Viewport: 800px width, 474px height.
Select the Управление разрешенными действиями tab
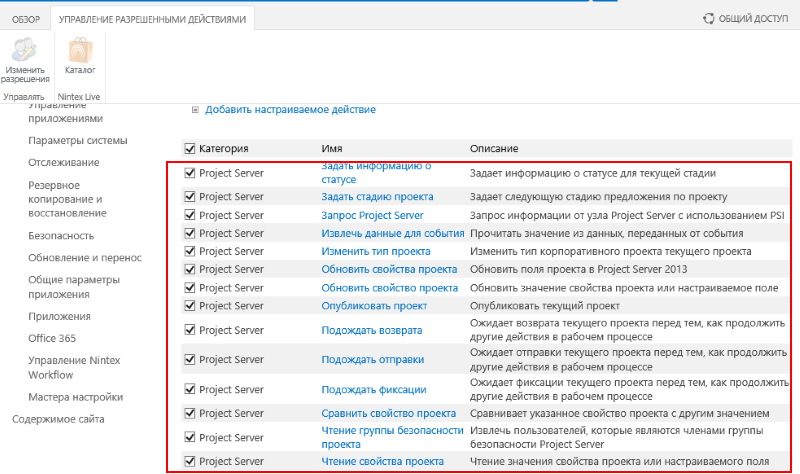pyautogui.click(x=152, y=19)
